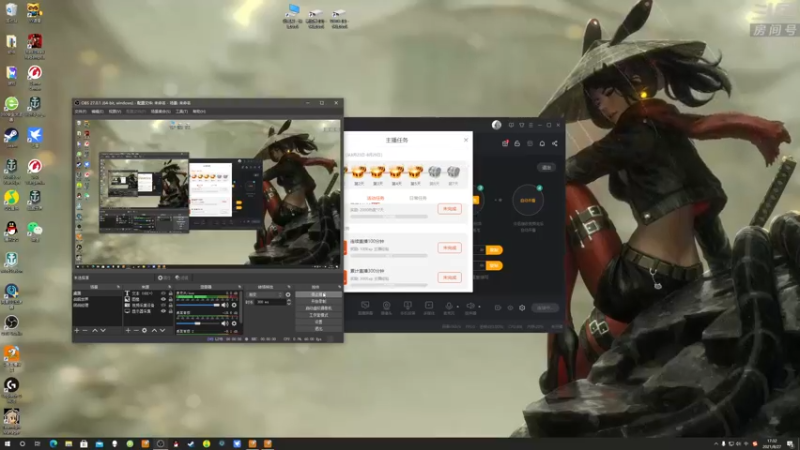Screen dimensions: 800x450
Task: Open gift icon with red dot in streaming app
Action: coord(505,143)
